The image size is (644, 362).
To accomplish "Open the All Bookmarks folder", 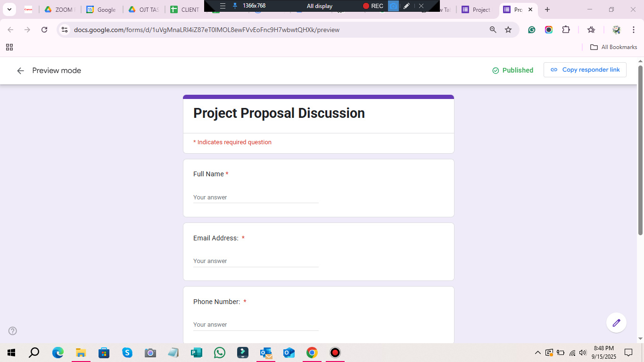I will point(614,47).
